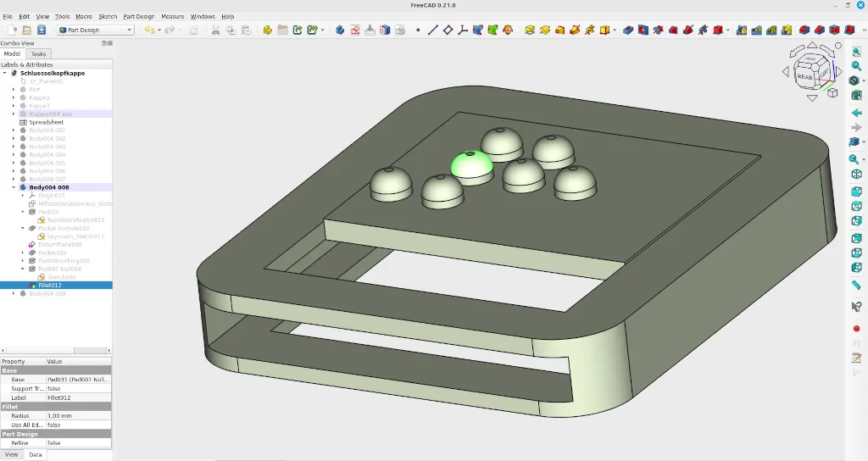This screenshot has width=868, height=461.
Task: Click the Revolution tool icon
Action: (x=545, y=30)
